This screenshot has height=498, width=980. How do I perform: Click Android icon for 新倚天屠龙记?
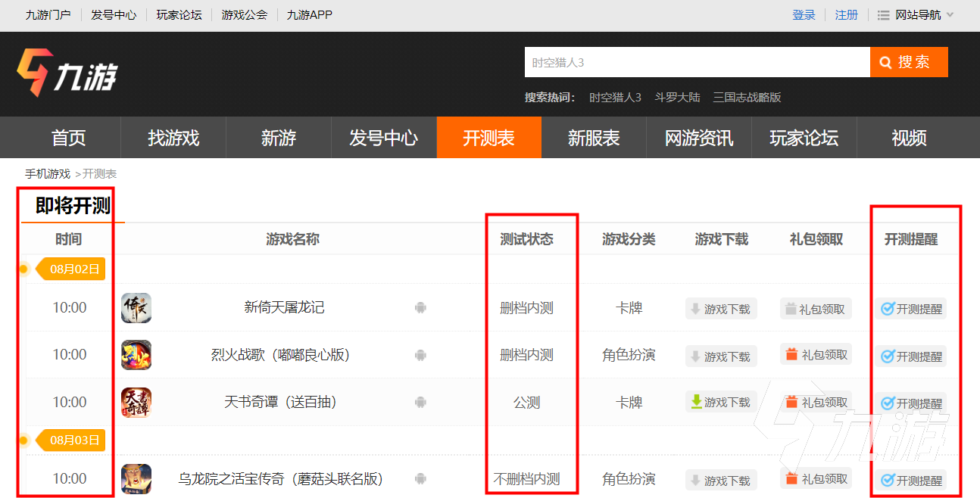point(420,308)
